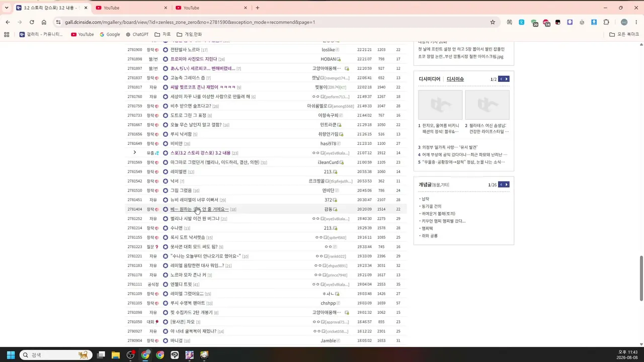This screenshot has height=362, width=644.
Task: Go to previous 개념글 page arrow
Action: tap(501, 185)
